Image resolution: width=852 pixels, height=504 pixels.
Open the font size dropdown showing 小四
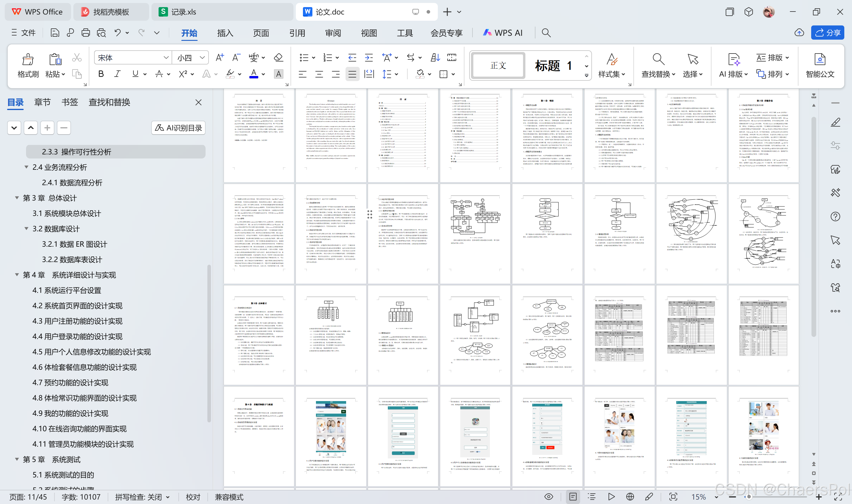coord(190,58)
